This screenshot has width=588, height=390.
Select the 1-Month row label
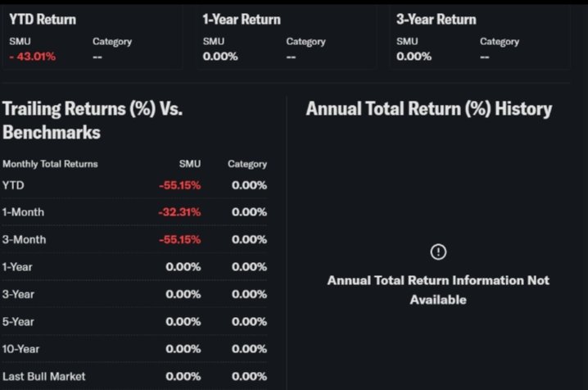point(23,212)
